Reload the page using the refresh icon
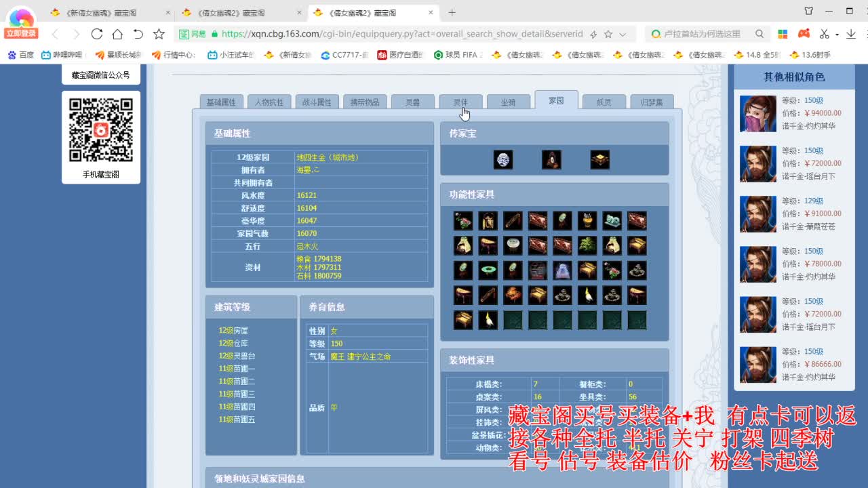Screen dimensions: 868x488 click(97, 33)
